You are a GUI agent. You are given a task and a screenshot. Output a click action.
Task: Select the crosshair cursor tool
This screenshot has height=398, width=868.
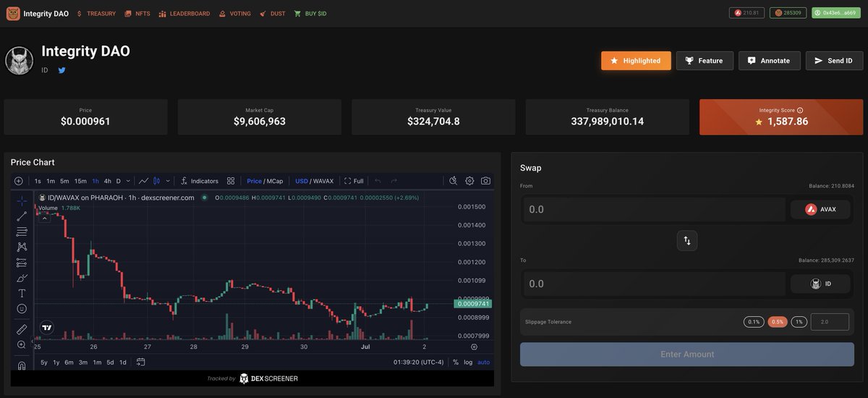(x=22, y=200)
